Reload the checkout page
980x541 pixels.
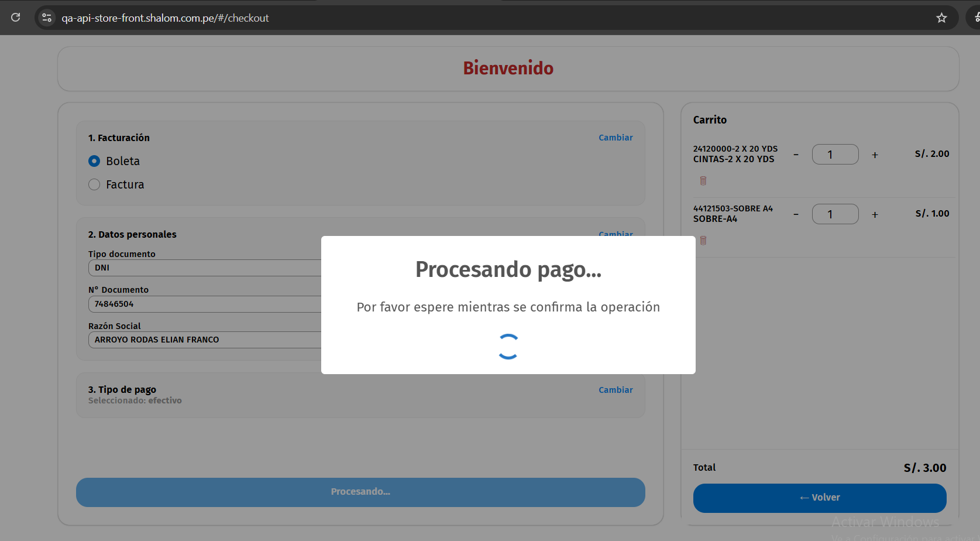tap(16, 18)
